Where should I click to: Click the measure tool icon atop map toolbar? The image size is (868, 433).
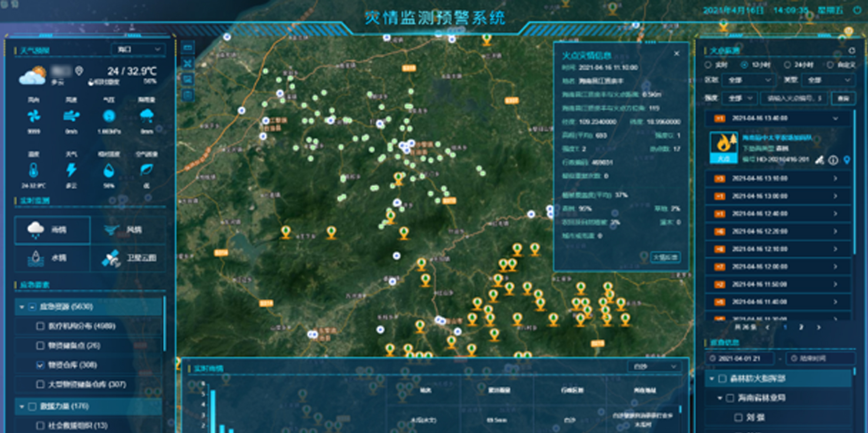coord(188,48)
